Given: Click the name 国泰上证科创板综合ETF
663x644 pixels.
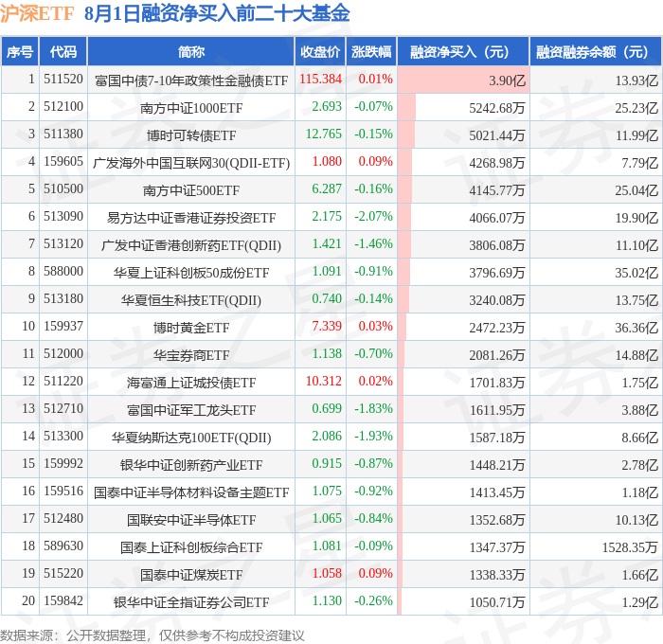Looking at the screenshot, I should point(191,547).
